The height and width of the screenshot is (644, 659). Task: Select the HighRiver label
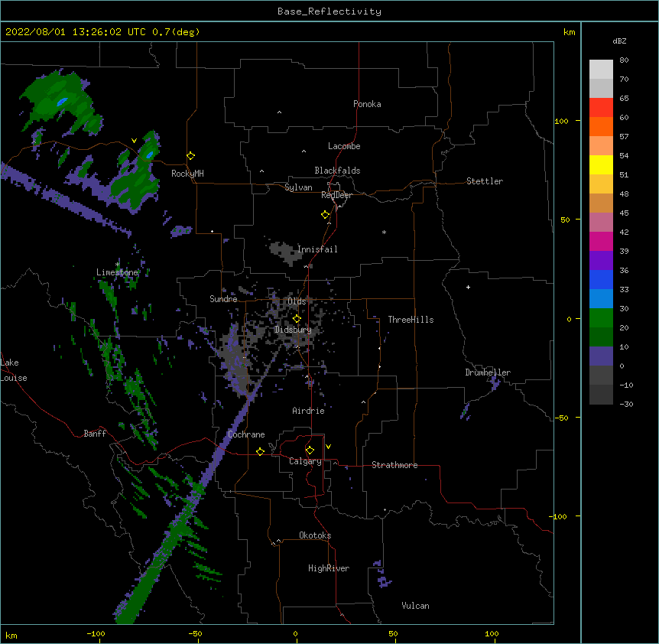tap(329, 568)
